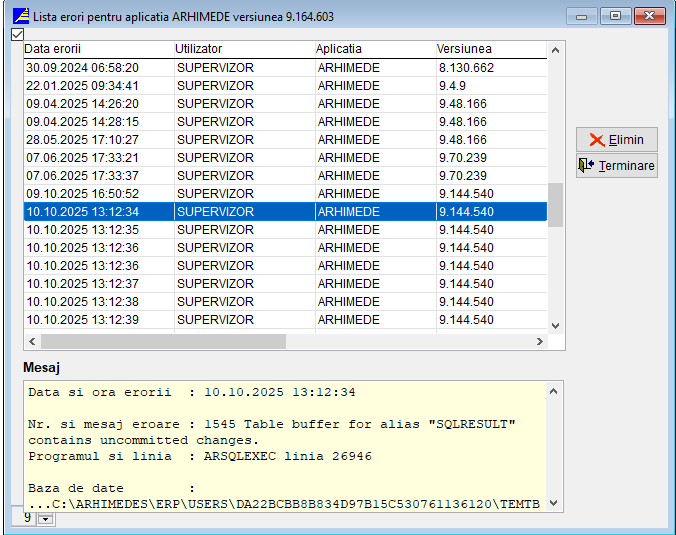Select error row 28.05.2025 17:10:27

[285, 140]
